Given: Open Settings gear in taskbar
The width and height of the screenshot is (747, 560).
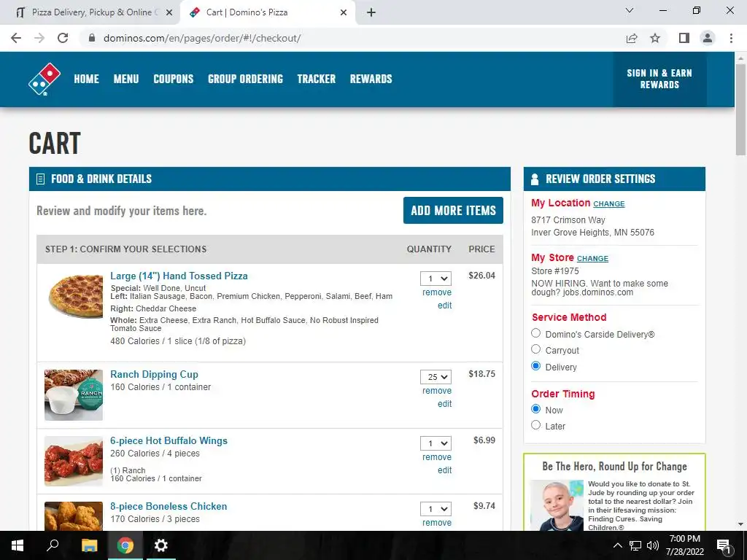Looking at the screenshot, I should tap(161, 545).
